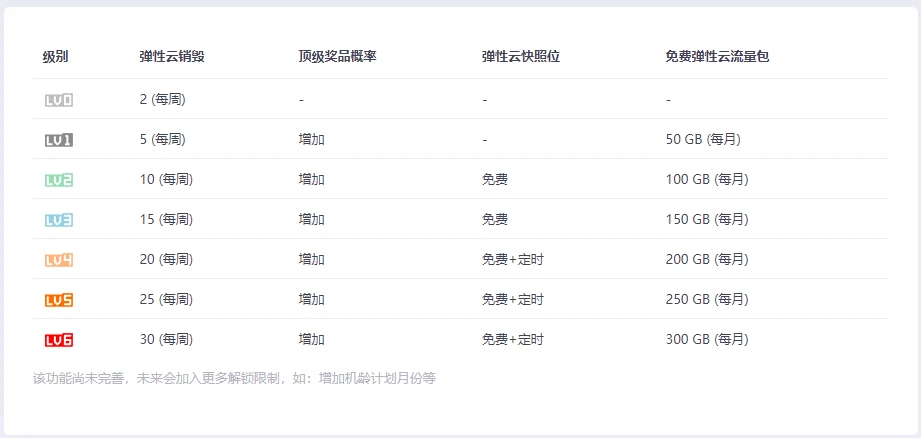
Task: Select the green LV2 level badge
Action: [x=59, y=180]
